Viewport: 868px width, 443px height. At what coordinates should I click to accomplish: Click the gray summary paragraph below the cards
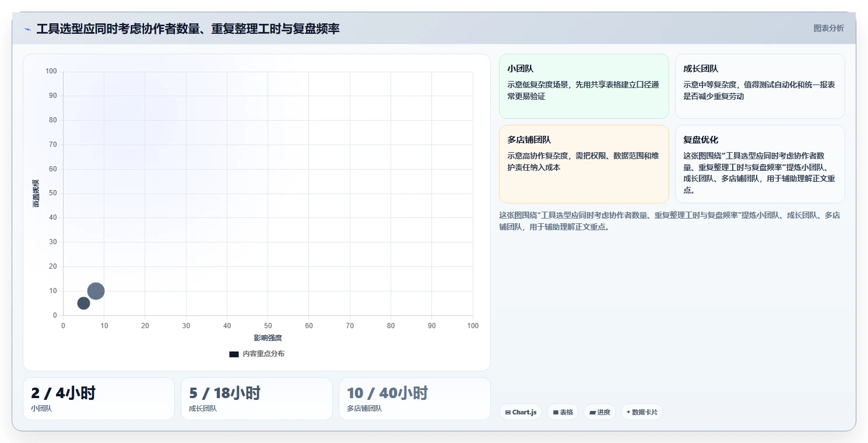670,221
